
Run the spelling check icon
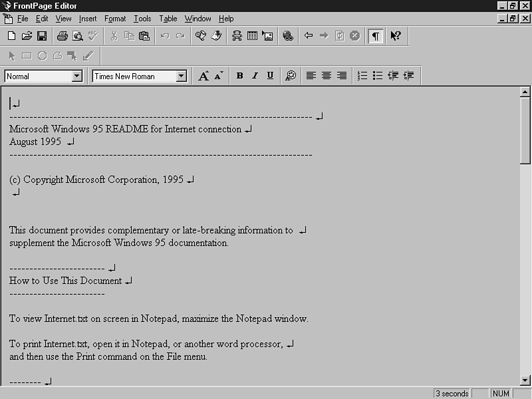click(x=93, y=36)
